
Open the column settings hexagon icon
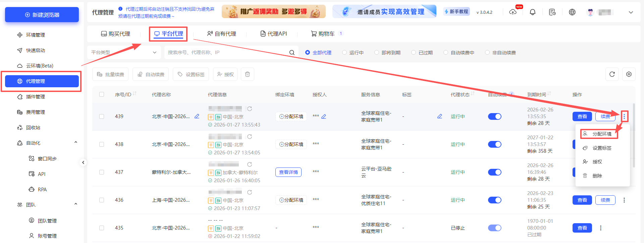[629, 74]
